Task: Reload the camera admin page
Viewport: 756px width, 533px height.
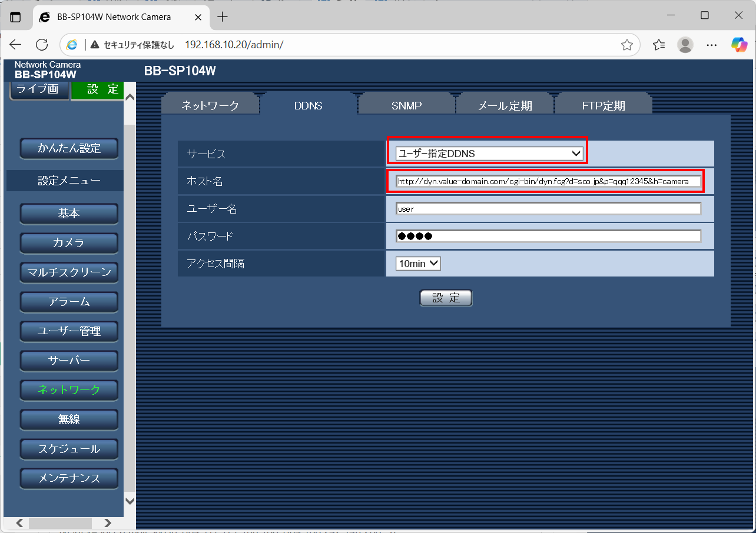Action: click(x=42, y=45)
